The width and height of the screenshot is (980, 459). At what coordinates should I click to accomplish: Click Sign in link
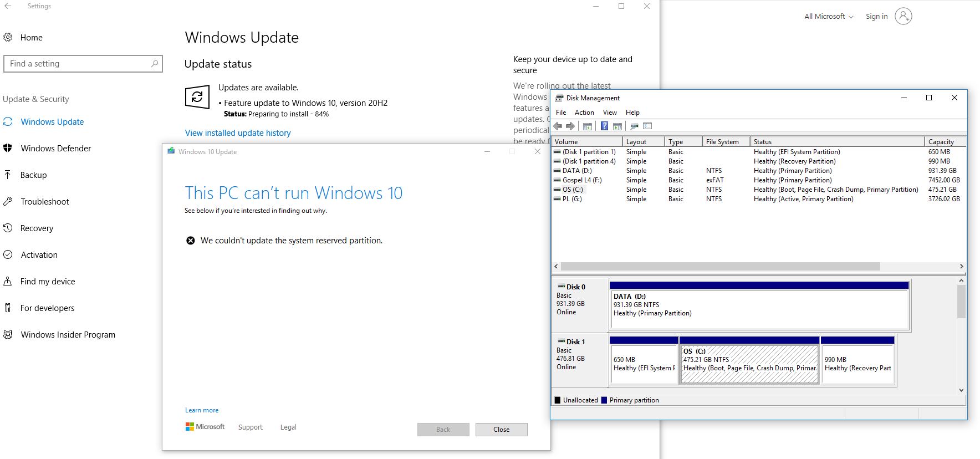876,17
